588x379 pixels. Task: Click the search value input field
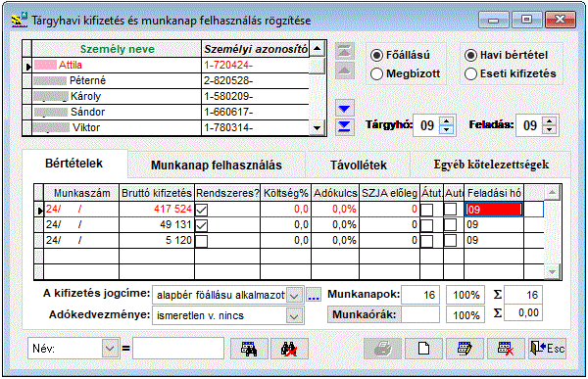tap(178, 349)
